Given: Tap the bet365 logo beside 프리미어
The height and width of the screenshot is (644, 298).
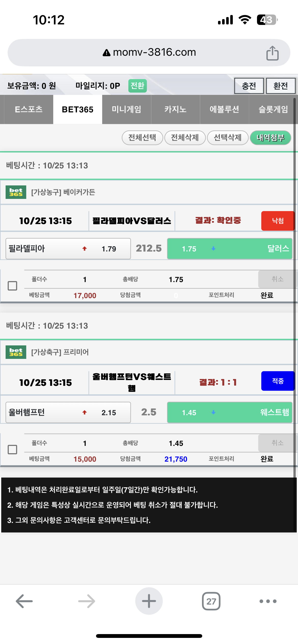Looking at the screenshot, I should pos(16,352).
